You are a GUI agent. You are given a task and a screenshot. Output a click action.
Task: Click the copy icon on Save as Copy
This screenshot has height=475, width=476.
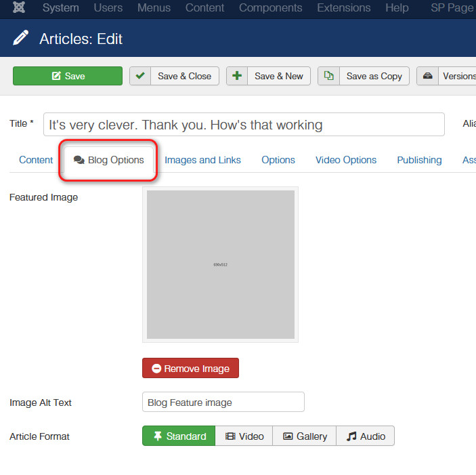point(328,76)
